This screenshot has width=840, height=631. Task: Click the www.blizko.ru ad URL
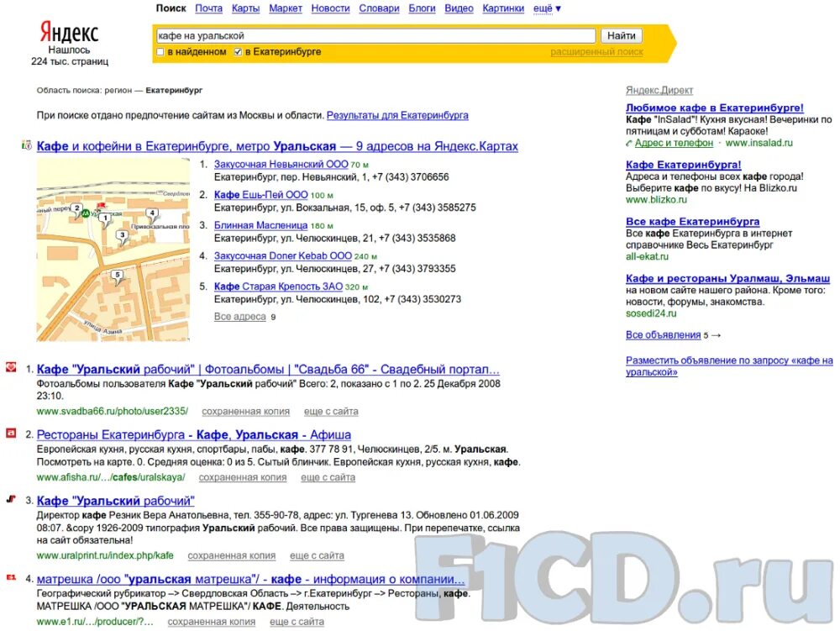[656, 200]
